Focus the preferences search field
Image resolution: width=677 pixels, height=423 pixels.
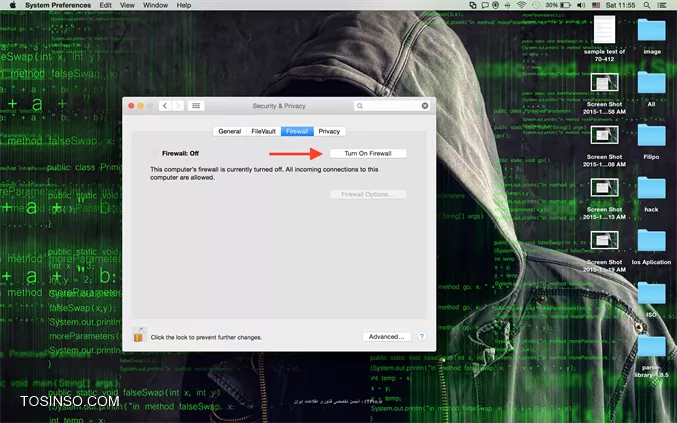392,106
